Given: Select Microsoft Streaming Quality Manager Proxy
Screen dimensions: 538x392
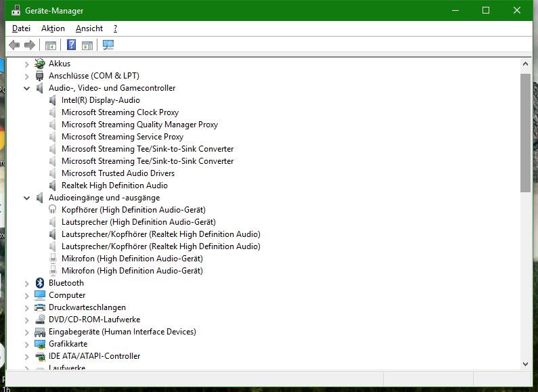Looking at the screenshot, I should [139, 125].
